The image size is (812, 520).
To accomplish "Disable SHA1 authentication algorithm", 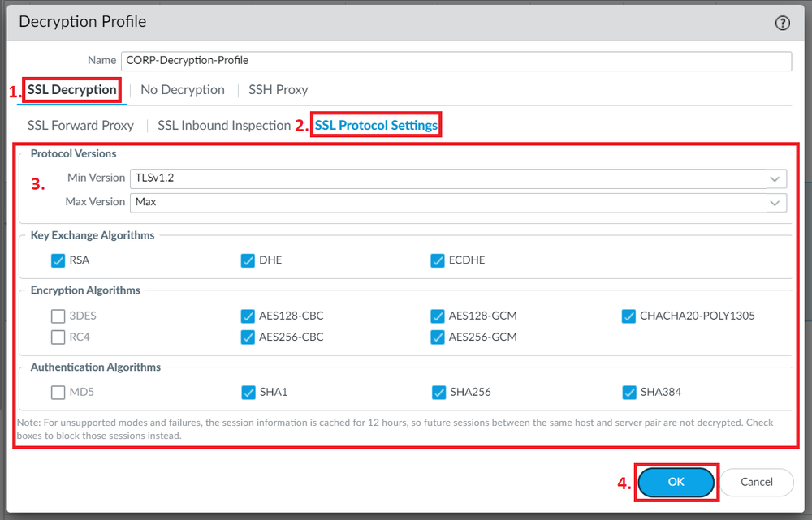I will pos(248,392).
